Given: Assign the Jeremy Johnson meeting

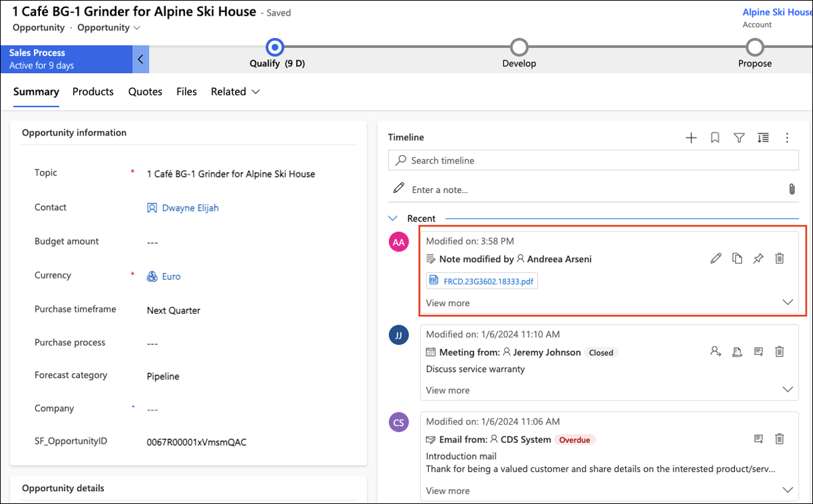Looking at the screenshot, I should pyautogui.click(x=715, y=352).
